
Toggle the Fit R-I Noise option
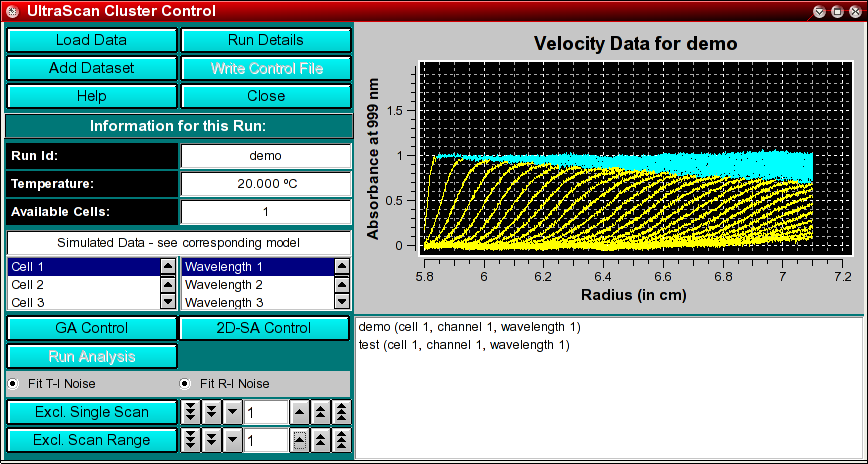pos(185,384)
